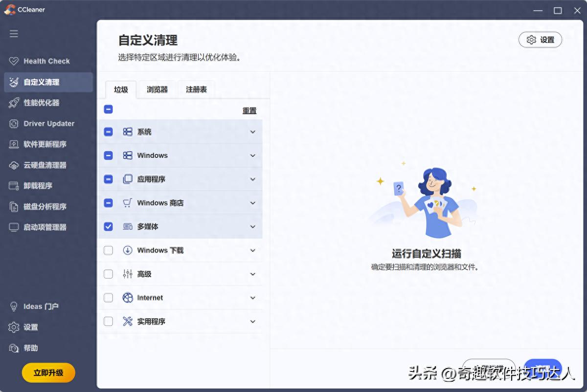Switch to the 浏览器 tab

point(157,89)
